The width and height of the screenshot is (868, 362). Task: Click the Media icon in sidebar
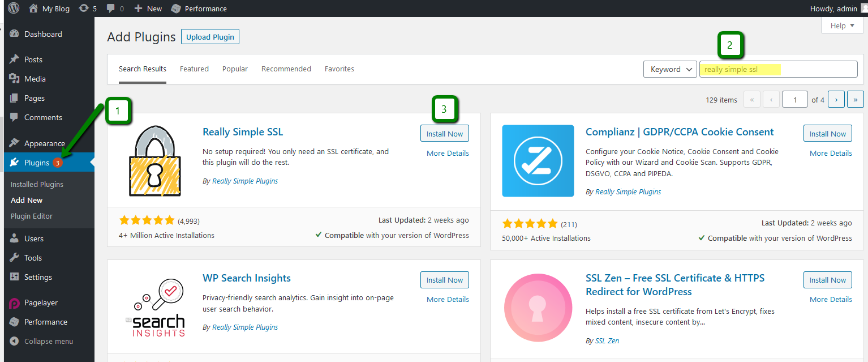pyautogui.click(x=14, y=79)
